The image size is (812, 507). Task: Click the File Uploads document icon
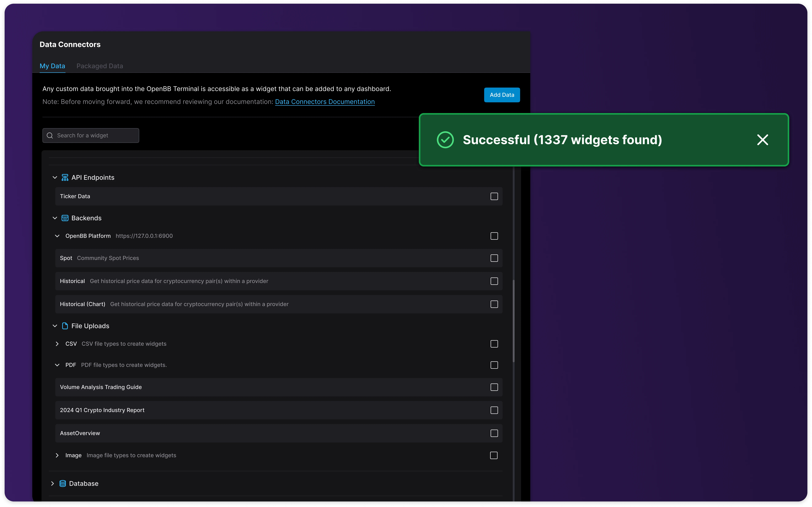pyautogui.click(x=65, y=326)
